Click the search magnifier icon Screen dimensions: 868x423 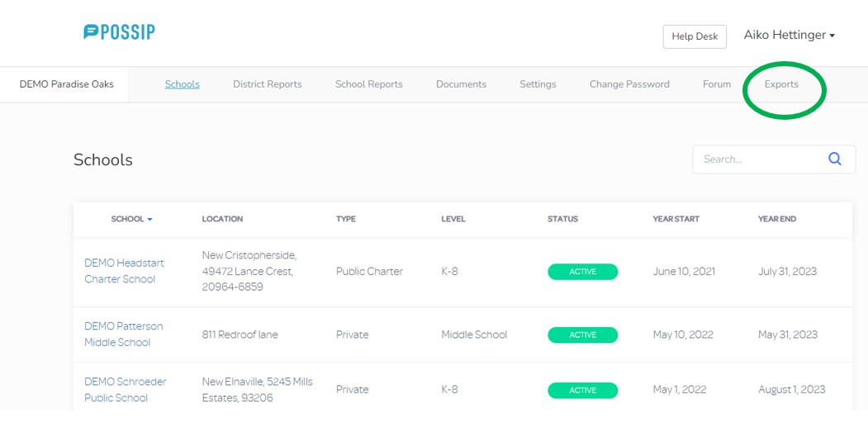835,159
